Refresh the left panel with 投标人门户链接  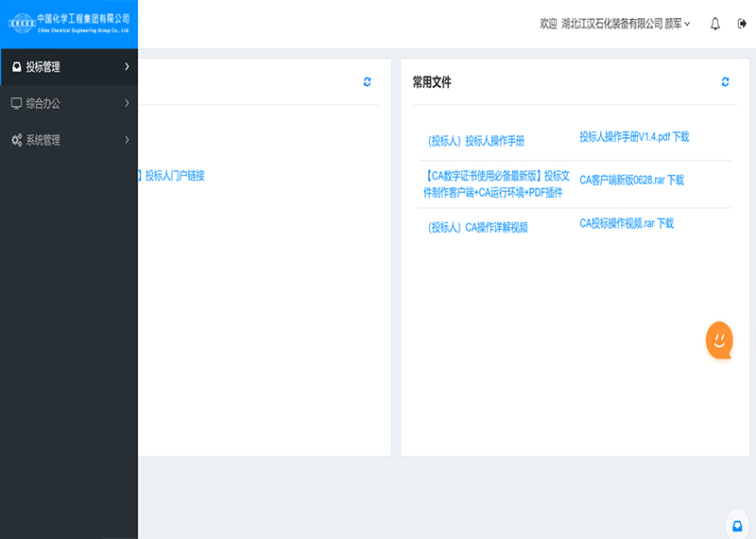367,82
